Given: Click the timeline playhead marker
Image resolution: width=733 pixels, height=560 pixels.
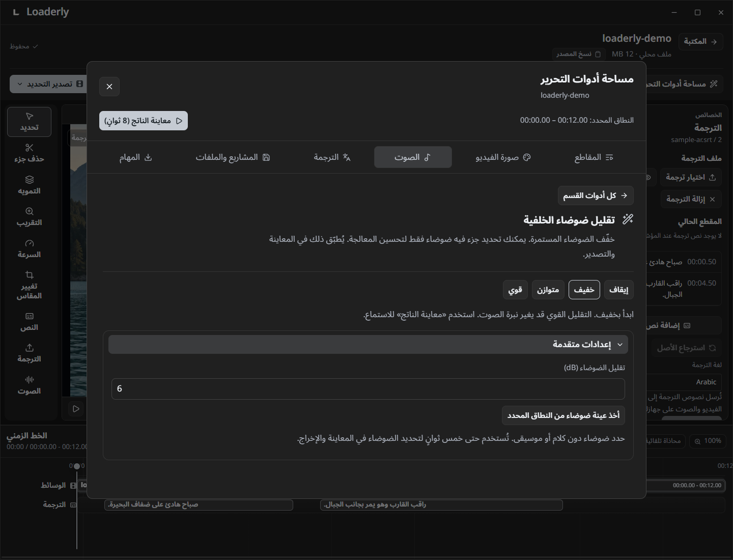Looking at the screenshot, I should [x=77, y=466].
